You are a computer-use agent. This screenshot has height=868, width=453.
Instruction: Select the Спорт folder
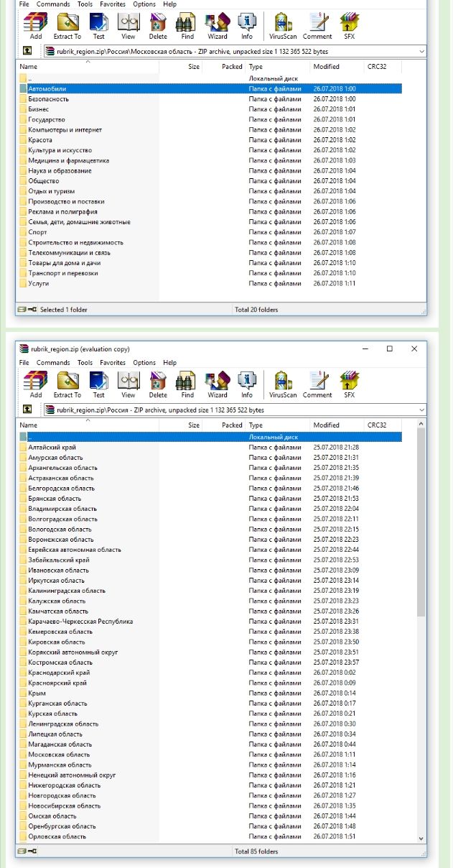pos(37,232)
